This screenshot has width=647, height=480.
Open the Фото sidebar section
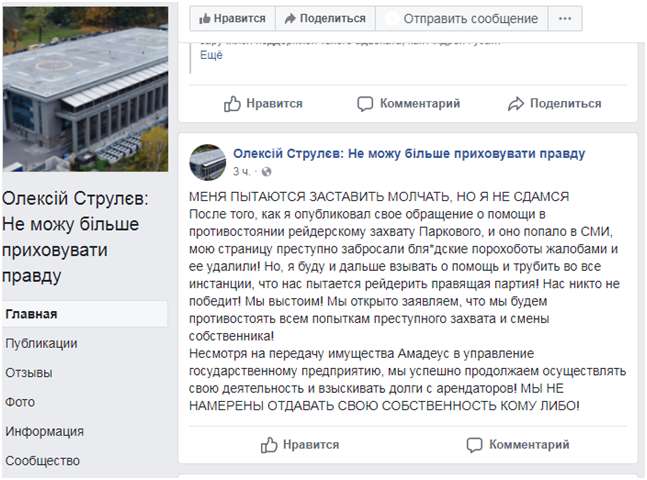pyautogui.click(x=20, y=402)
